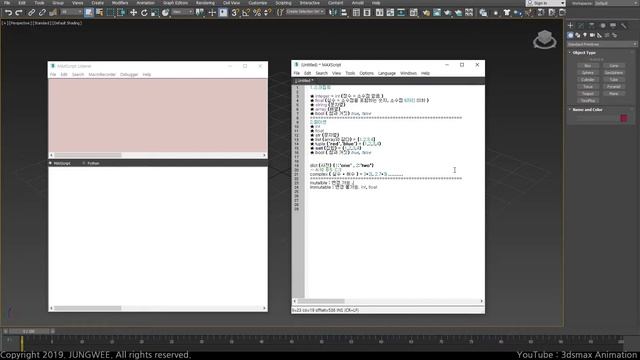Open the Scripting menu in 3ds Max

tap(283, 3)
